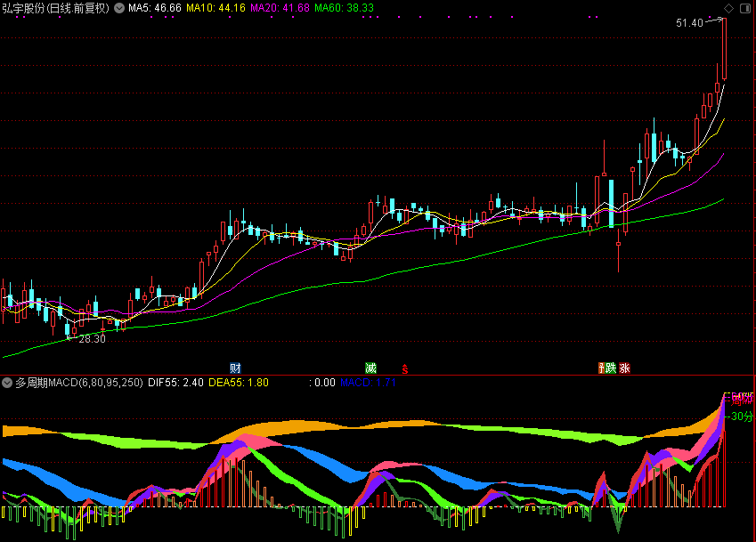The height and width of the screenshot is (542, 756).
Task: Click the blue MACD: 1.71 value
Action: 368,383
